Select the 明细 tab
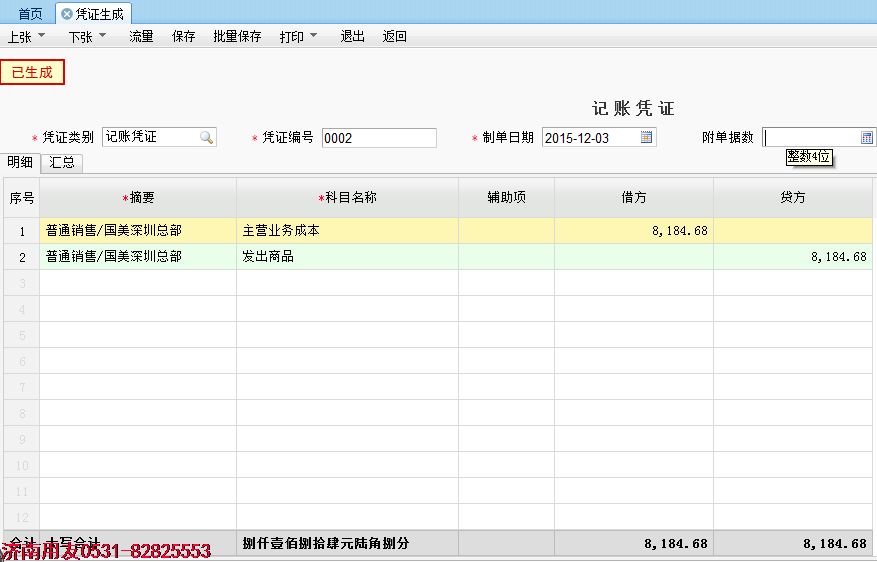Viewport: 877px width, 562px height. pyautogui.click(x=20, y=162)
